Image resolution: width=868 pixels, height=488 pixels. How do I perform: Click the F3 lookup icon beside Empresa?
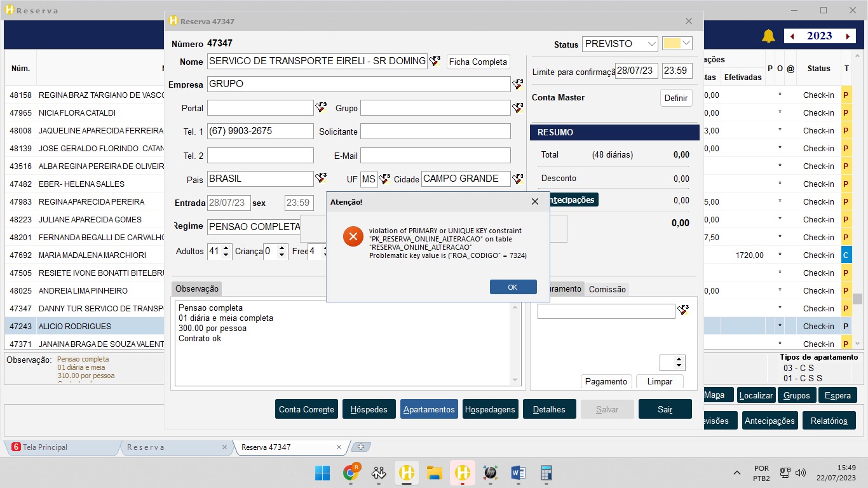point(518,85)
